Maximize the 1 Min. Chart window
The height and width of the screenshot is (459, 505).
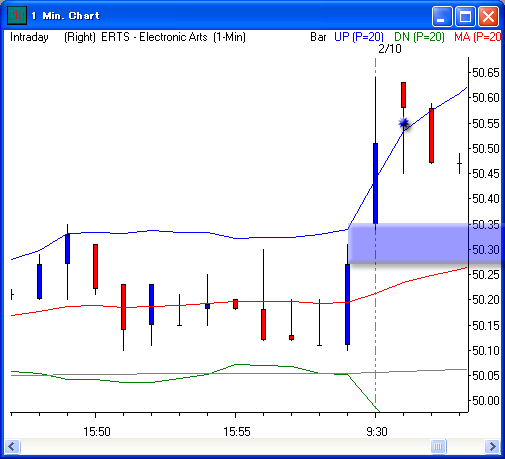coord(465,16)
